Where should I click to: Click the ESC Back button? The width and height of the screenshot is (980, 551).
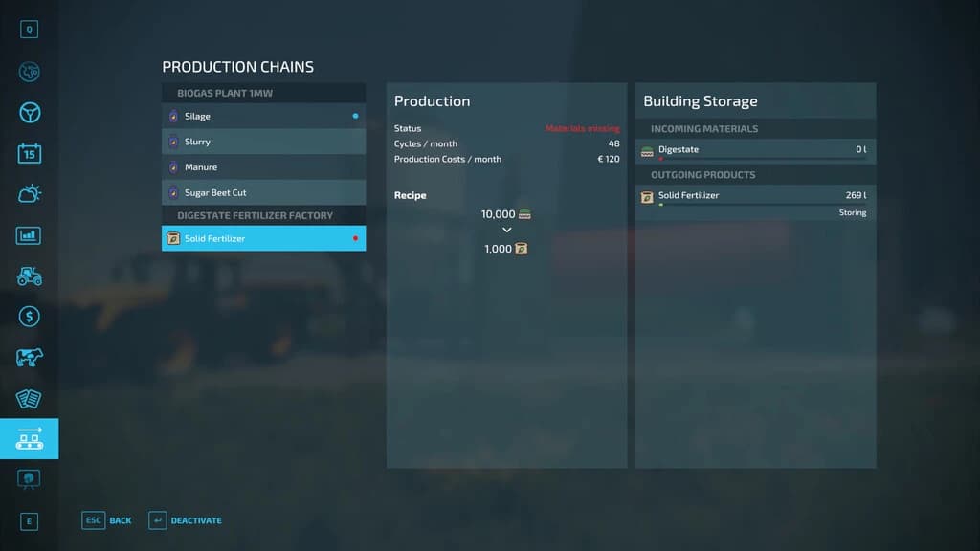point(107,520)
